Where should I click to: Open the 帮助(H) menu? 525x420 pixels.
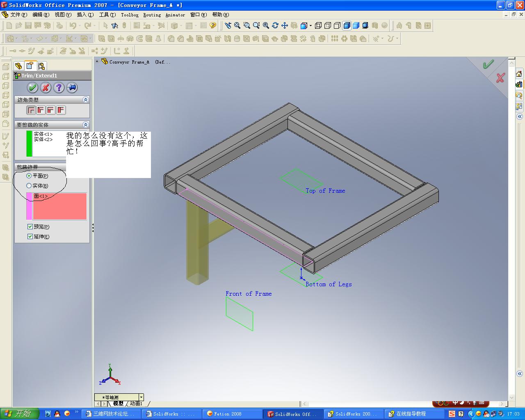[x=221, y=15]
